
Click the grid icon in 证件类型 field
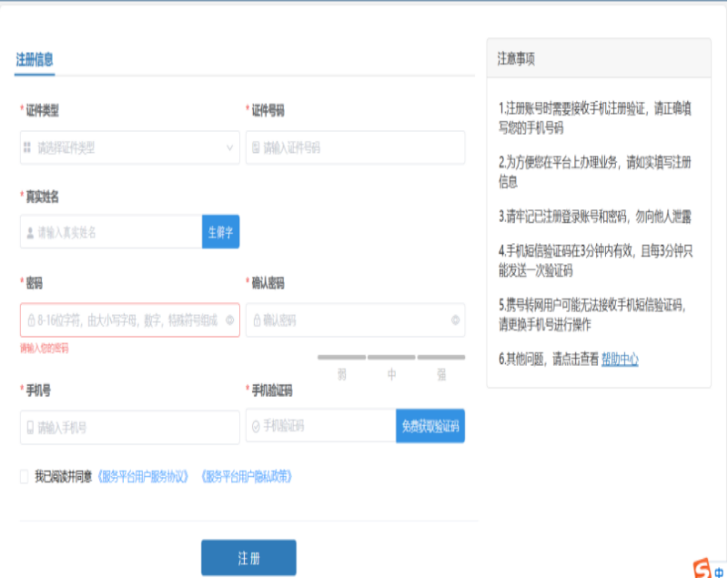point(27,147)
